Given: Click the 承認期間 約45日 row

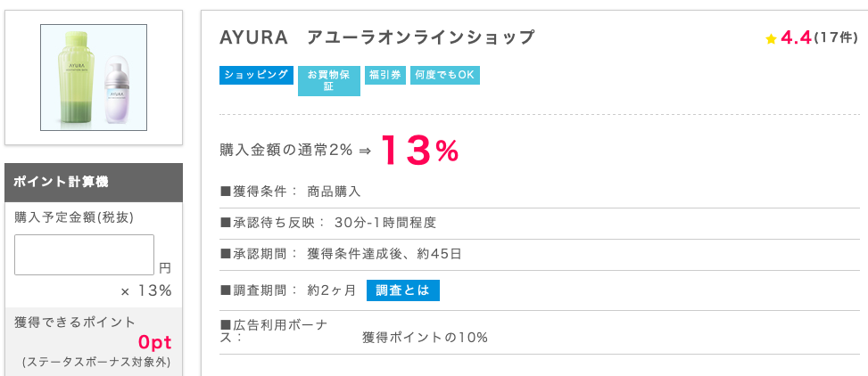Looking at the screenshot, I should pos(341,254).
